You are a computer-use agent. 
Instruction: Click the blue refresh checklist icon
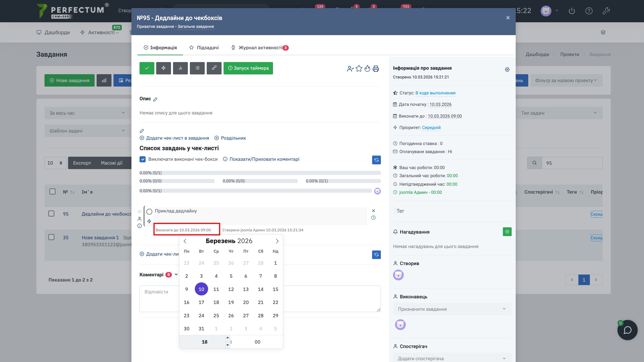click(x=376, y=160)
